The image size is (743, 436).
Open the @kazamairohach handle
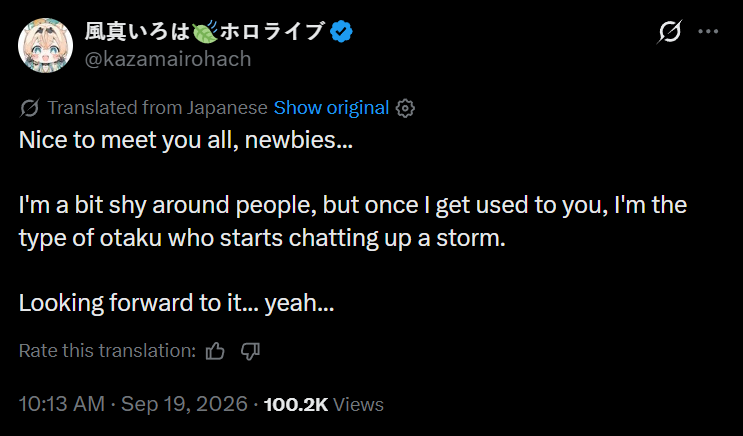pos(168,59)
